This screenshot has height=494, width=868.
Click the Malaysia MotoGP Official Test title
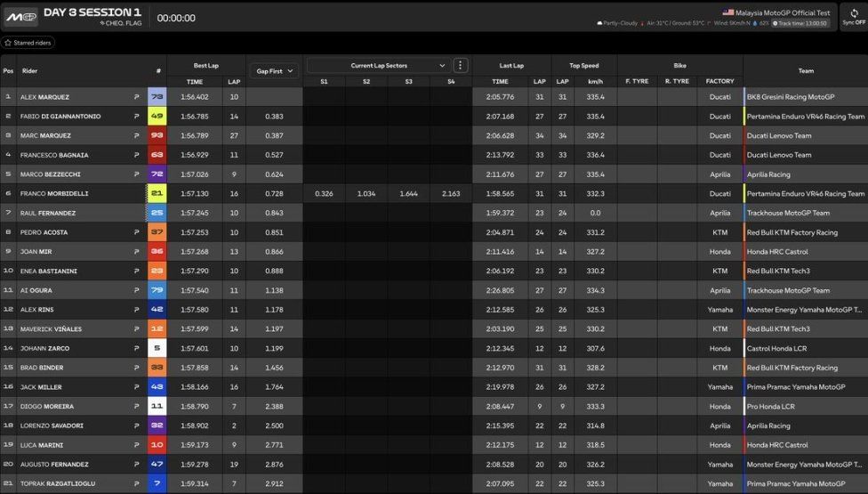(x=783, y=12)
